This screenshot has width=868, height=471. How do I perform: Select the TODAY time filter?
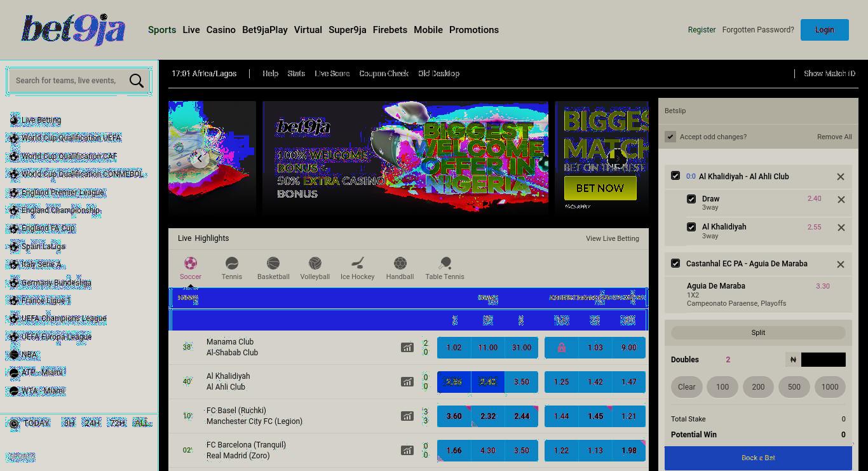click(x=36, y=423)
